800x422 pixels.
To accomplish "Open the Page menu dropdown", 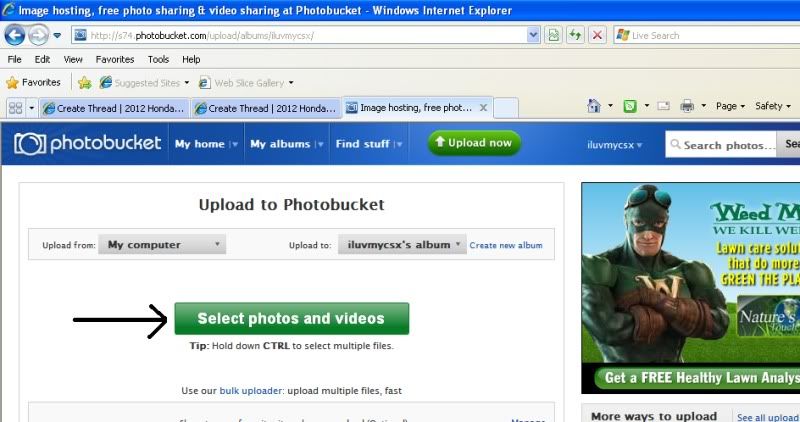I will click(x=731, y=106).
